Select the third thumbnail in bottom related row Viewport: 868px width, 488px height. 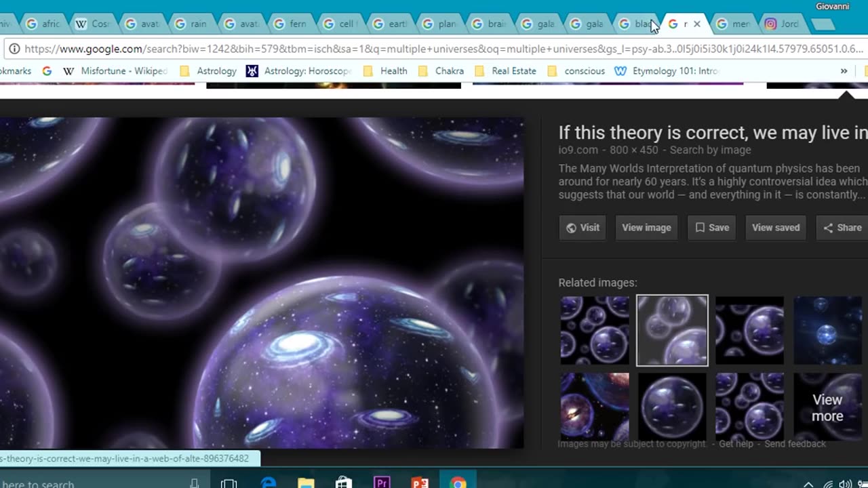[x=749, y=407]
